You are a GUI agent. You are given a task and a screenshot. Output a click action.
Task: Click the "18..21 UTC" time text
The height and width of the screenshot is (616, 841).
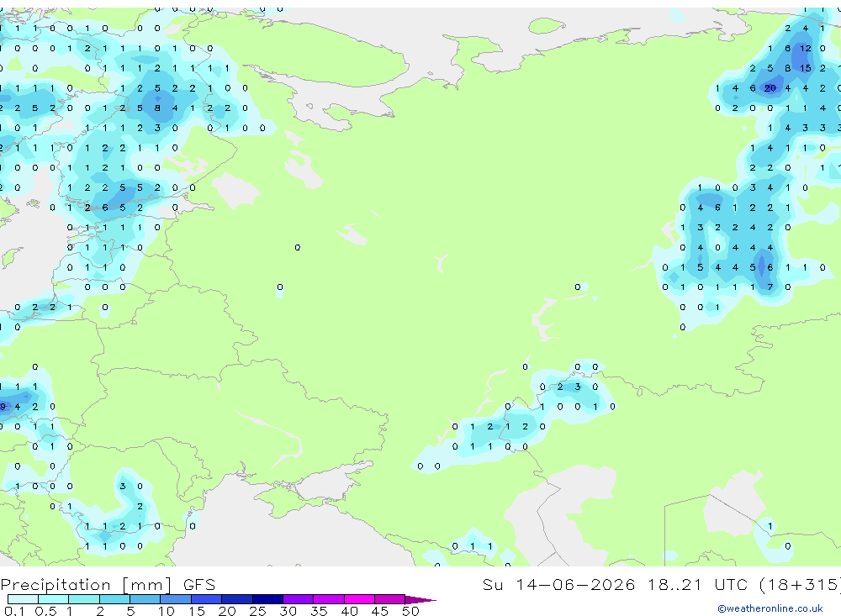698,584
